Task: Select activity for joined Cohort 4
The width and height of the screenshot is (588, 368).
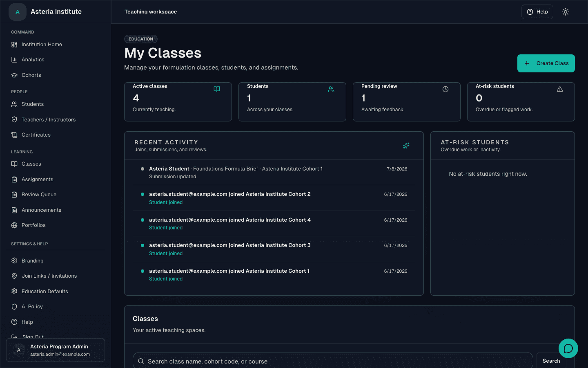Action: pos(274,224)
